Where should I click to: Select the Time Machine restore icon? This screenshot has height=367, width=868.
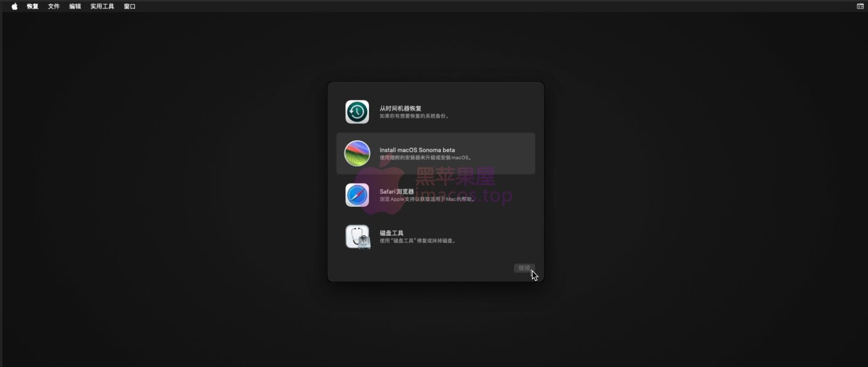pos(357,112)
